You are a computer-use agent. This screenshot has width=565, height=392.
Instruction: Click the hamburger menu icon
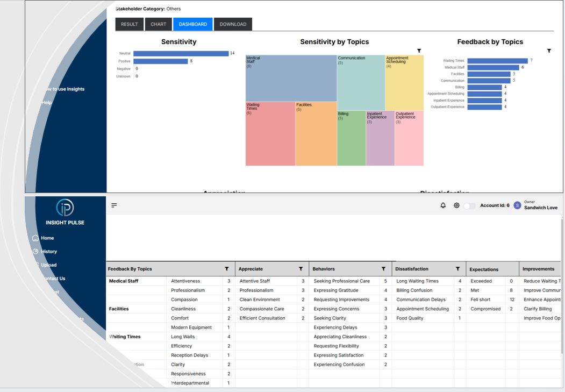click(114, 205)
